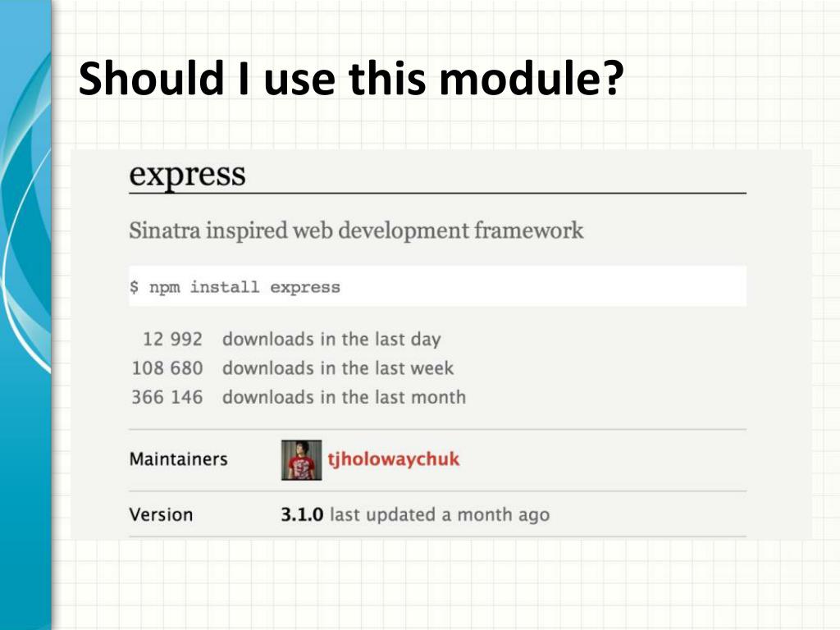The image size is (840, 630).
Task: Click the Maintainers label
Action: tap(178, 459)
